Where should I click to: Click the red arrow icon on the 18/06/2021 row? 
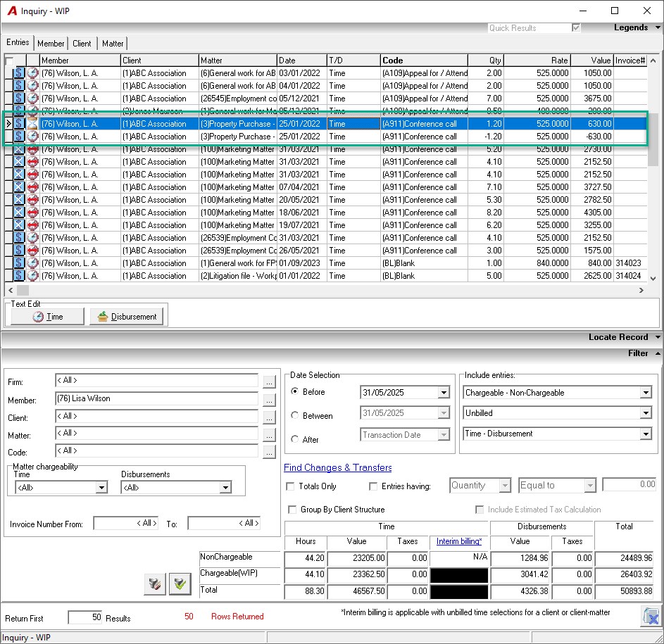pos(32,213)
